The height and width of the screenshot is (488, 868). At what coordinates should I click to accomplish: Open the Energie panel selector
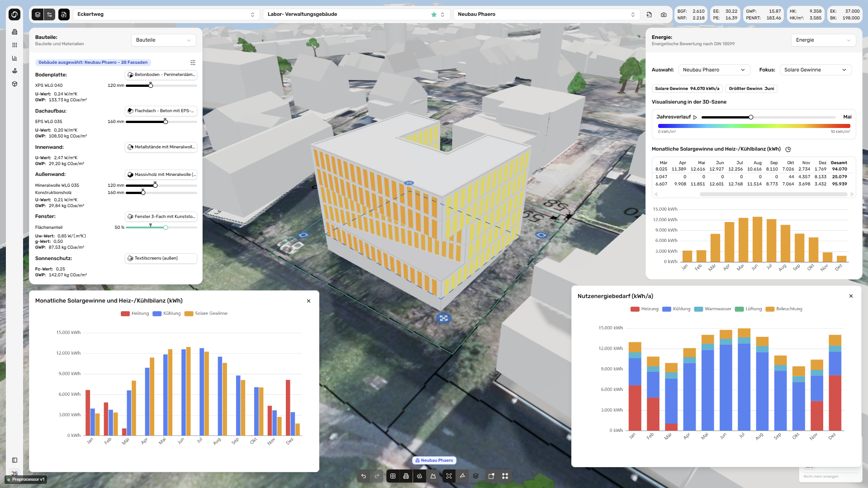(x=823, y=40)
